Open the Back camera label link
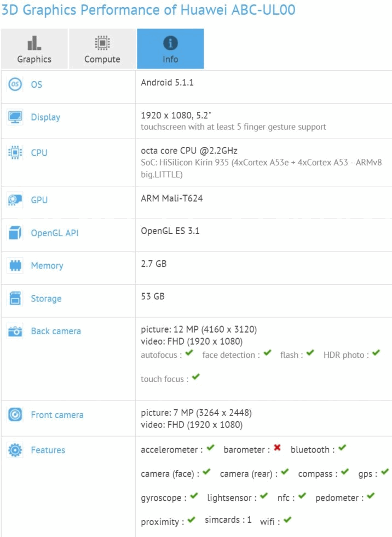 pos(56,331)
